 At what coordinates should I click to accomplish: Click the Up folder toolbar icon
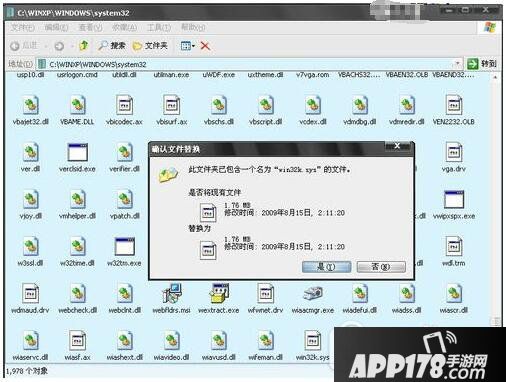coord(84,45)
